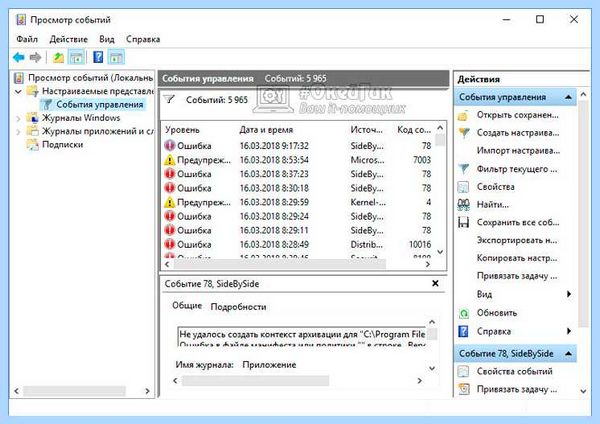Sort by the Дата и время column header

266,130
